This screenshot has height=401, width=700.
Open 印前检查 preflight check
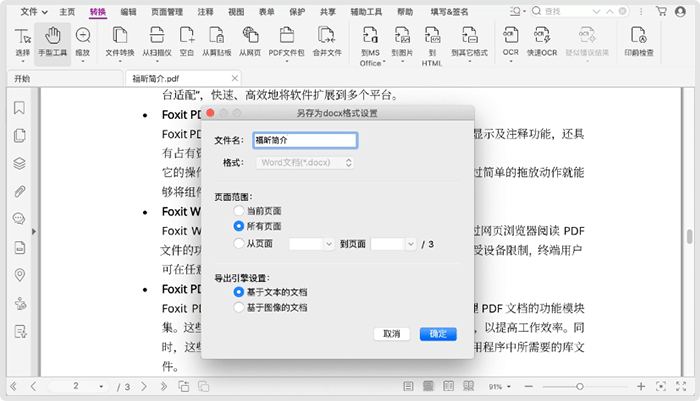(x=639, y=43)
